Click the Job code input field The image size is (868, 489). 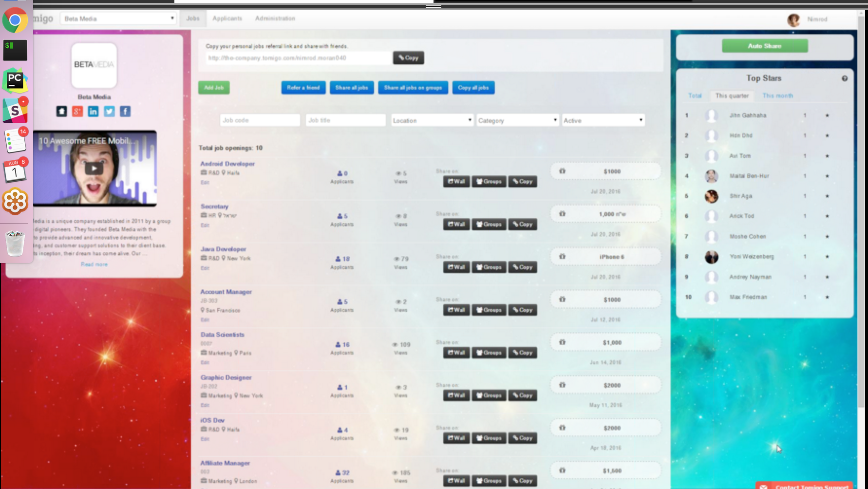(x=260, y=120)
